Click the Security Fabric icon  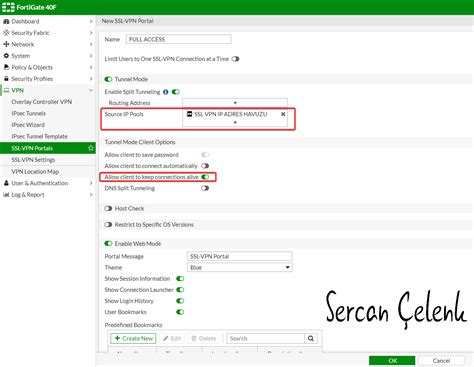click(x=6, y=33)
